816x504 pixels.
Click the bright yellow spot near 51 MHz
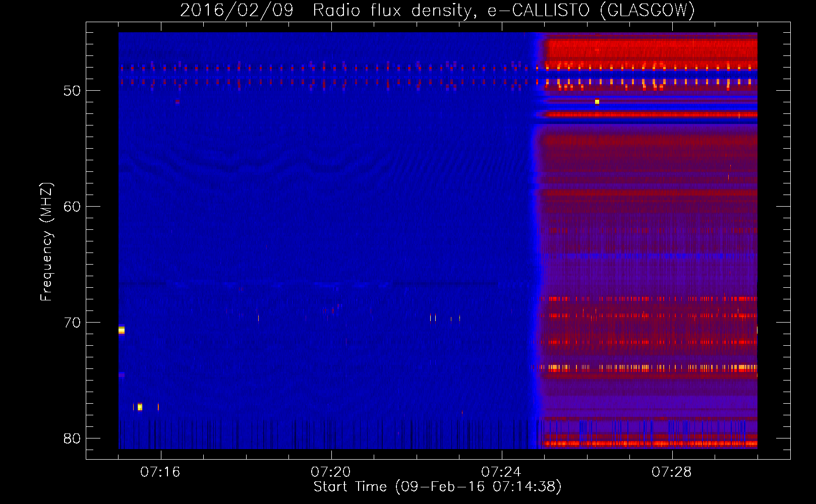[597, 102]
